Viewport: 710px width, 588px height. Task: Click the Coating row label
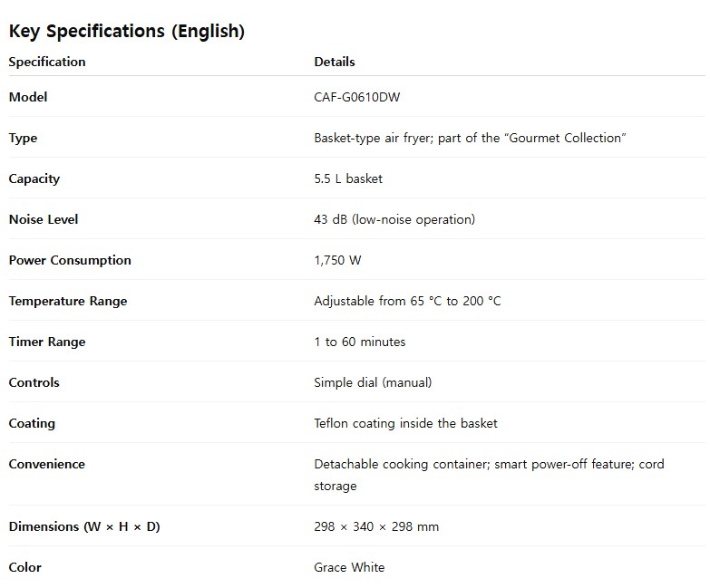(32, 423)
